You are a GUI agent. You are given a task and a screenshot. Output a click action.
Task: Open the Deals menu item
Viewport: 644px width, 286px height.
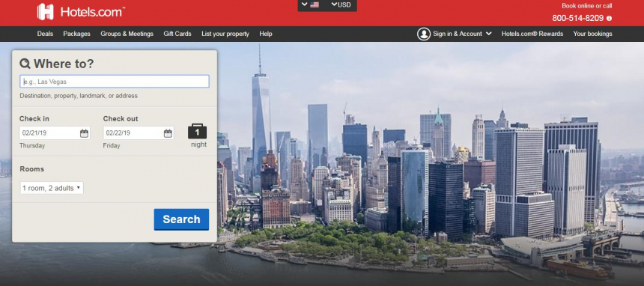(45, 34)
